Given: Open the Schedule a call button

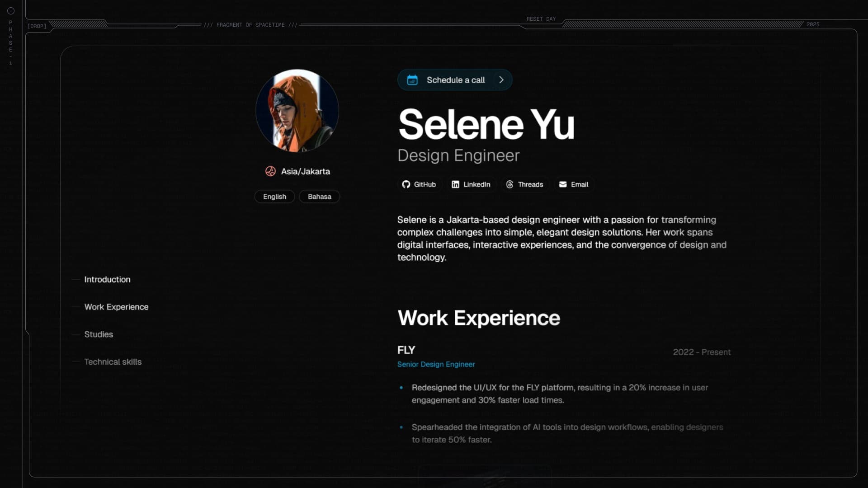Looking at the screenshot, I should coord(455,80).
